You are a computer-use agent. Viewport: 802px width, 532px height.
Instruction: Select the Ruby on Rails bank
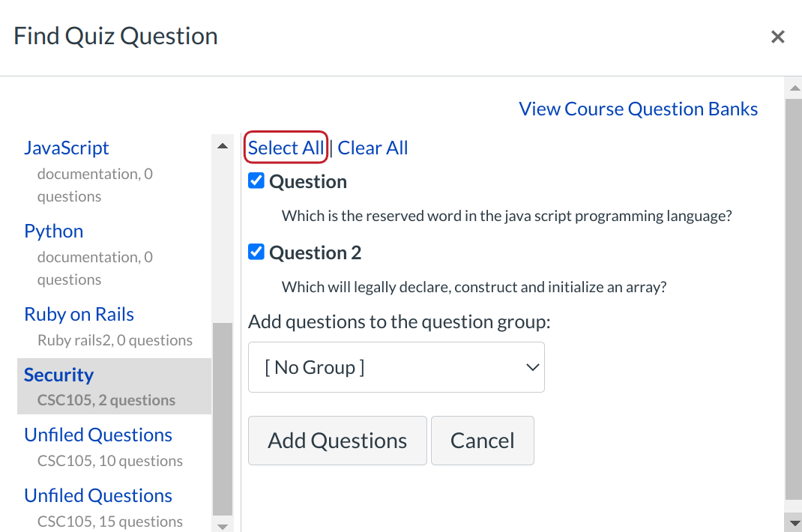[x=79, y=314]
